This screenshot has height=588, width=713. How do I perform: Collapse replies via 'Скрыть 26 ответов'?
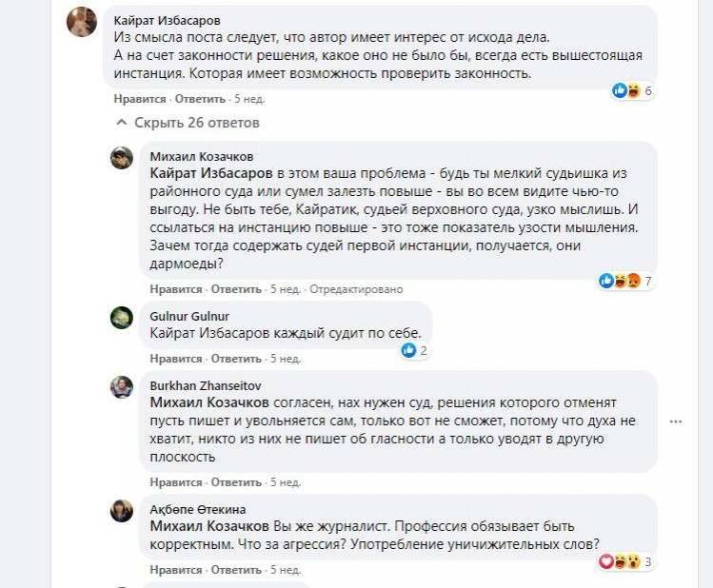point(188,123)
